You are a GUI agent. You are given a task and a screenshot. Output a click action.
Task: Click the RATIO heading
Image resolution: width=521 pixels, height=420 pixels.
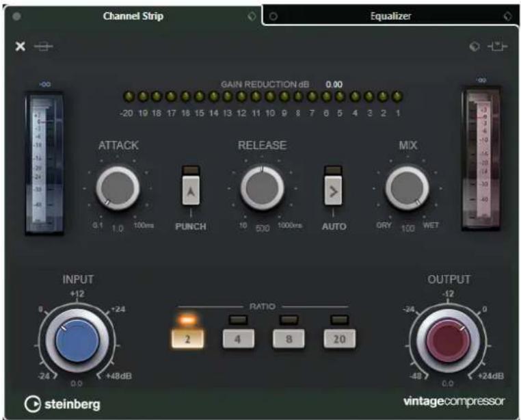(x=262, y=306)
